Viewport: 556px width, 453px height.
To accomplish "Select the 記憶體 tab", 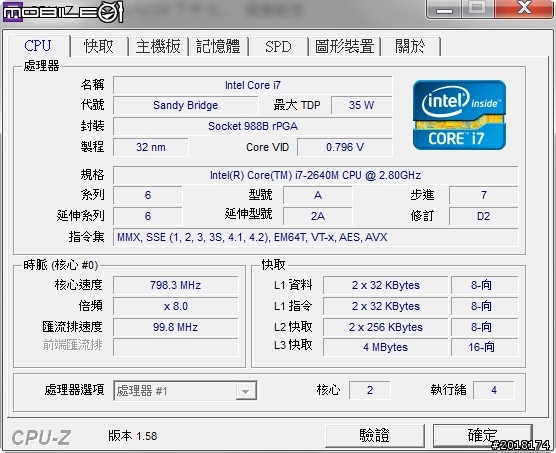I will 218,46.
